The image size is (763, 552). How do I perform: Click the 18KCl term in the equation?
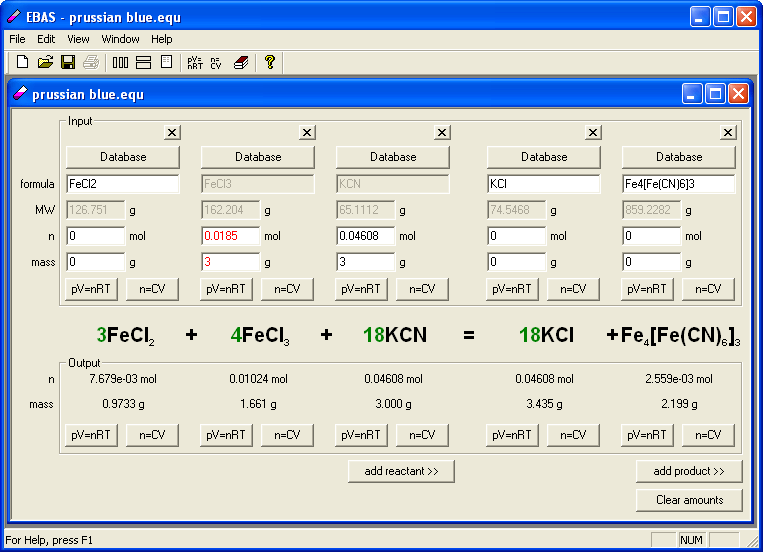[546, 335]
